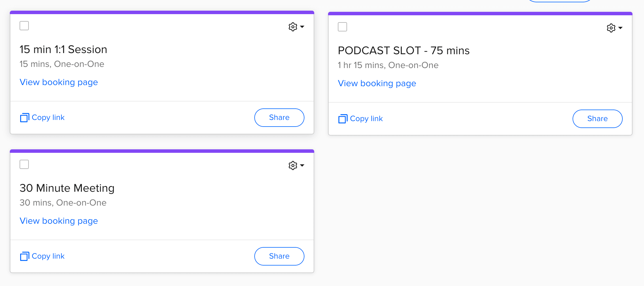Expand dropdown arrow on 15 min Session card

point(302,27)
